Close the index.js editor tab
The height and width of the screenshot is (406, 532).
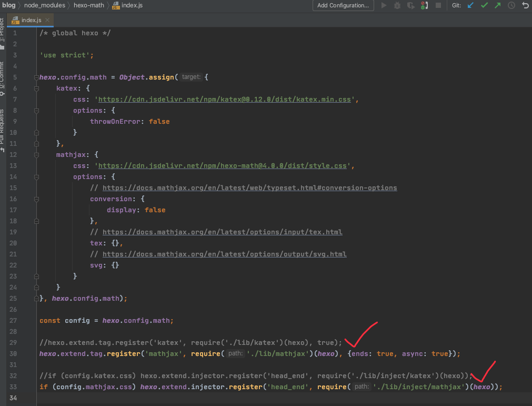pyautogui.click(x=47, y=20)
